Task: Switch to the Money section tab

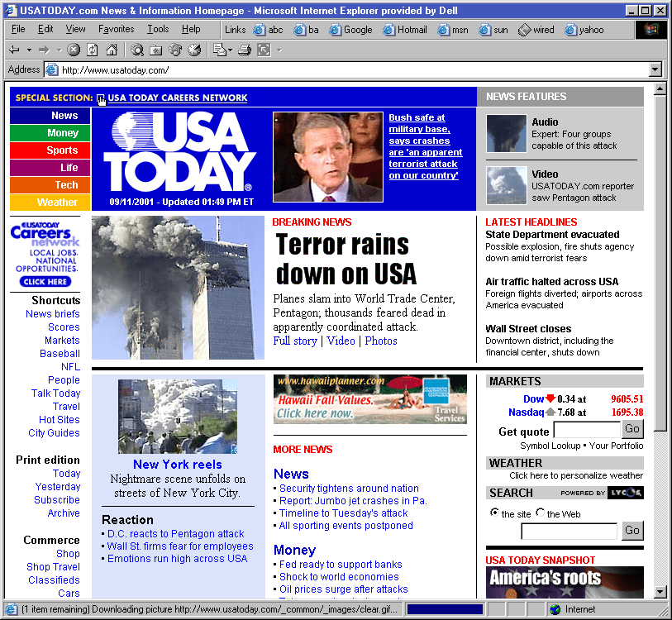Action: coord(50,133)
